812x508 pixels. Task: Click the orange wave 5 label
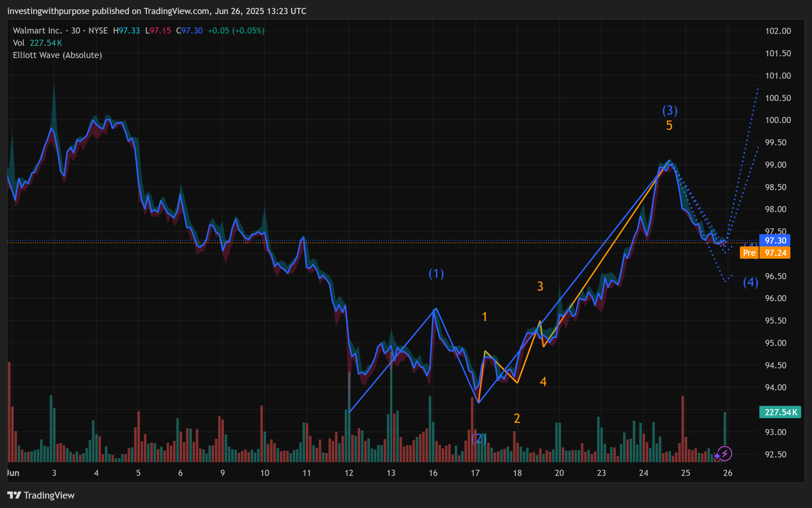[x=669, y=126]
